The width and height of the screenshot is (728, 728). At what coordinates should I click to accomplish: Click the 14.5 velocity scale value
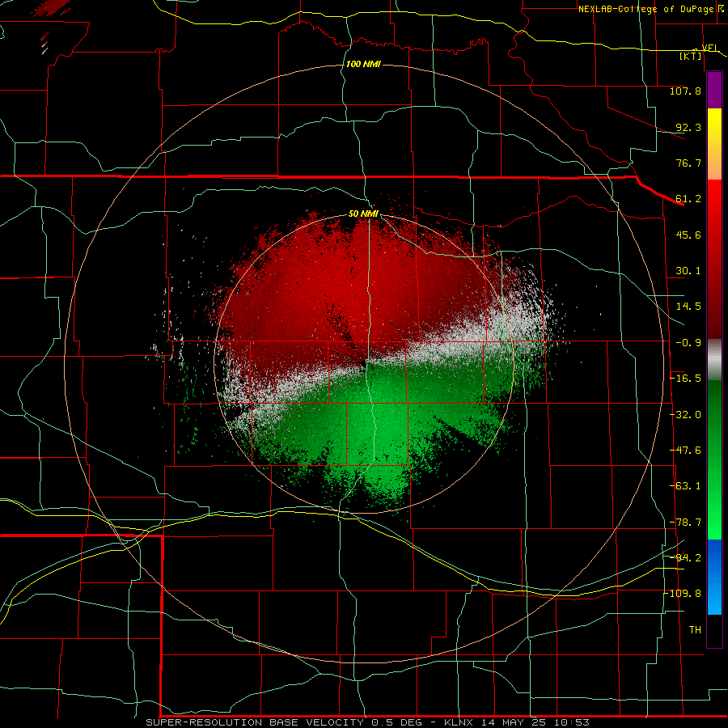pyautogui.click(x=688, y=307)
